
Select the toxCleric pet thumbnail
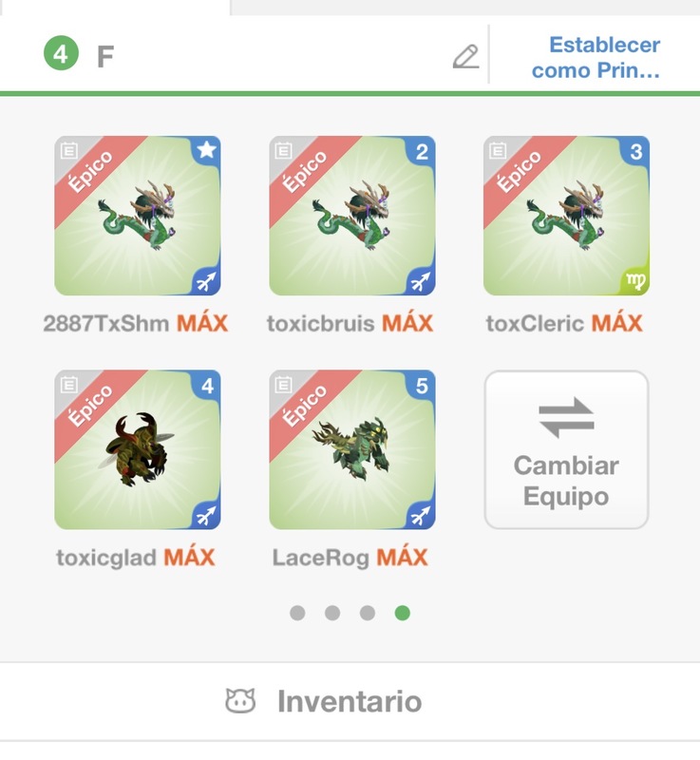tap(566, 216)
